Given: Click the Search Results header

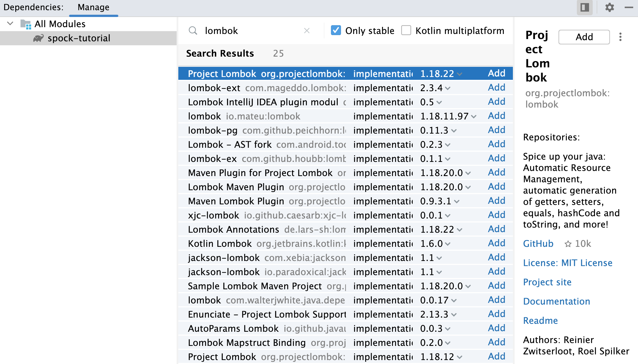Looking at the screenshot, I should (x=220, y=53).
